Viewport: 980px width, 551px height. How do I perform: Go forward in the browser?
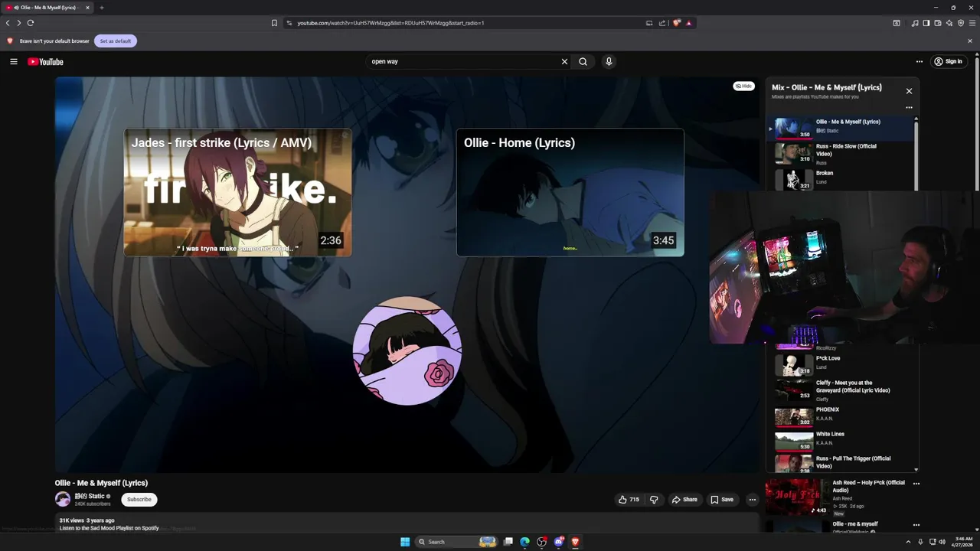click(x=19, y=23)
